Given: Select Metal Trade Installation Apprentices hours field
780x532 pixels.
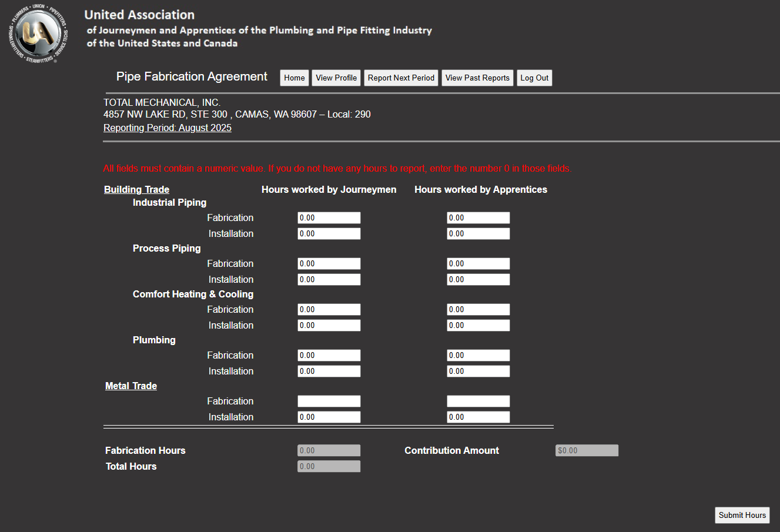Looking at the screenshot, I should pyautogui.click(x=478, y=417).
